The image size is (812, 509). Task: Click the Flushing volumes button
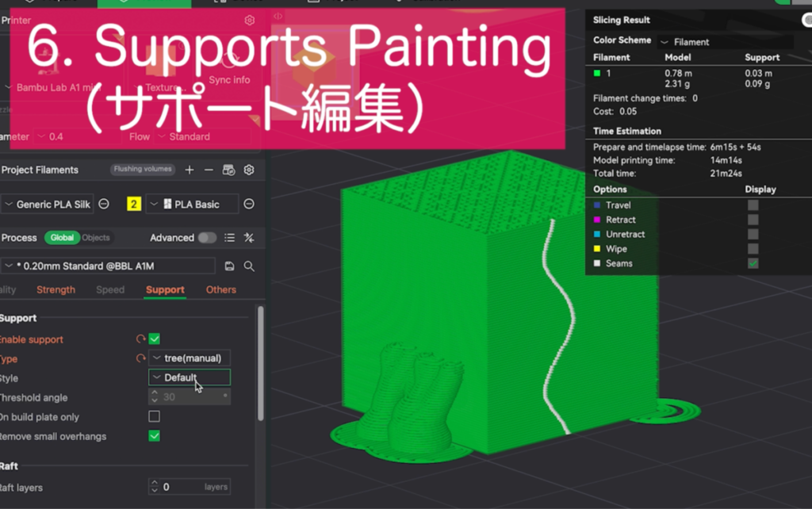(143, 170)
